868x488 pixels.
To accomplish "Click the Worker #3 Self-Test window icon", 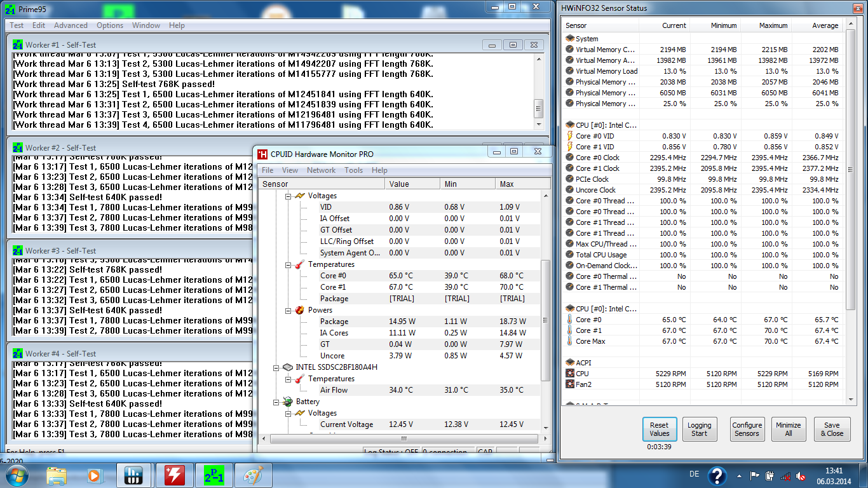I will (18, 250).
